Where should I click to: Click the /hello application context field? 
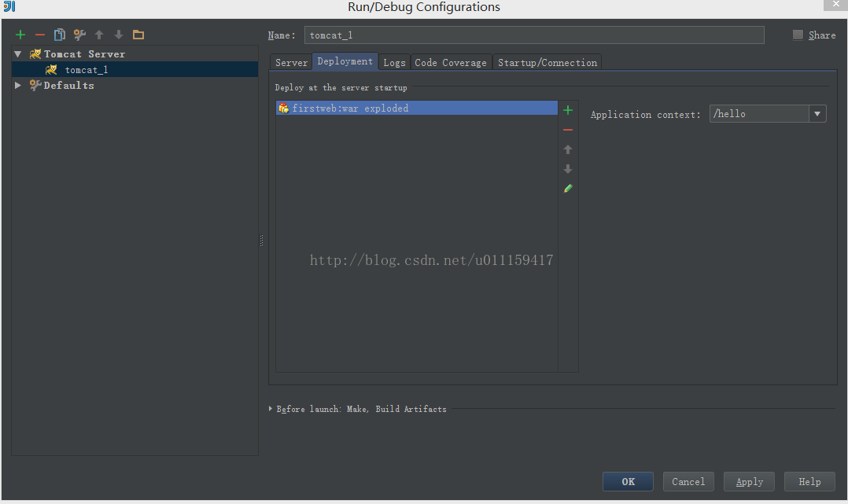759,113
